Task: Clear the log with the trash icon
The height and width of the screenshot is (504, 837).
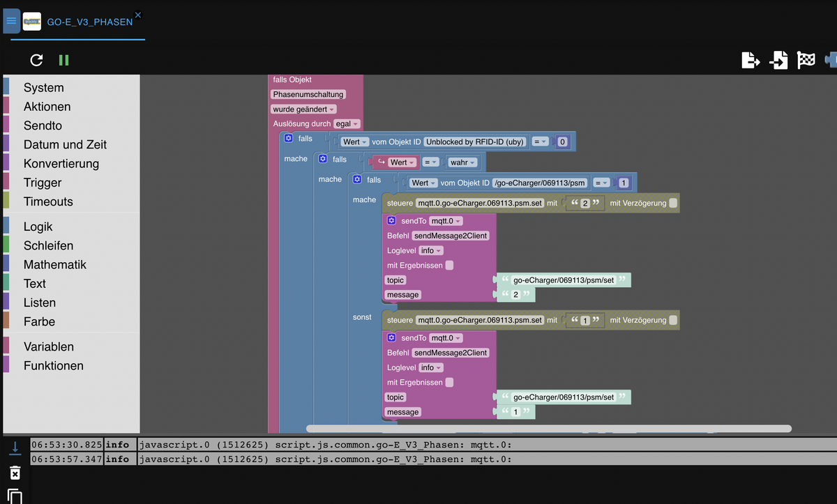Action: (x=15, y=473)
